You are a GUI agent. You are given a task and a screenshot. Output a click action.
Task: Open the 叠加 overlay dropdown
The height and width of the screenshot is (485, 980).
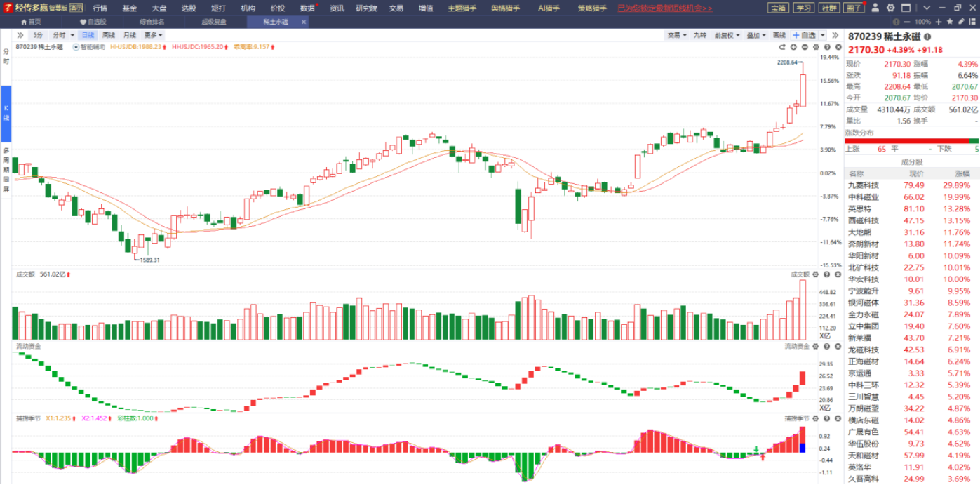756,35
